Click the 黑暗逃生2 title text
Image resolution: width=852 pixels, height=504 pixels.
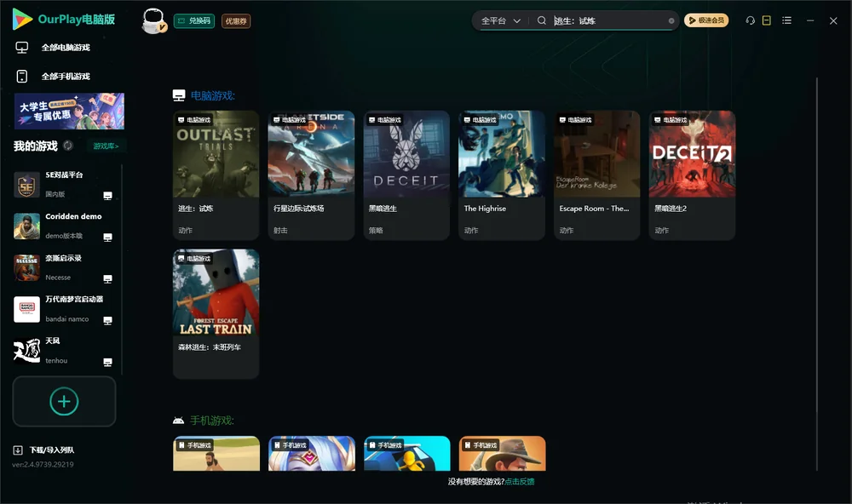(671, 209)
